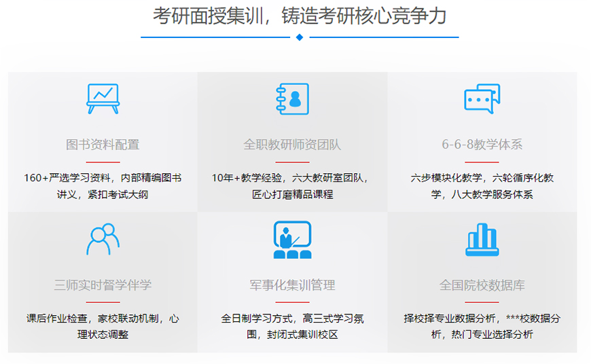Image resolution: width=591 pixels, height=364 pixels.
Task: Select the 全职教研师资团队 card title
Action: (293, 145)
